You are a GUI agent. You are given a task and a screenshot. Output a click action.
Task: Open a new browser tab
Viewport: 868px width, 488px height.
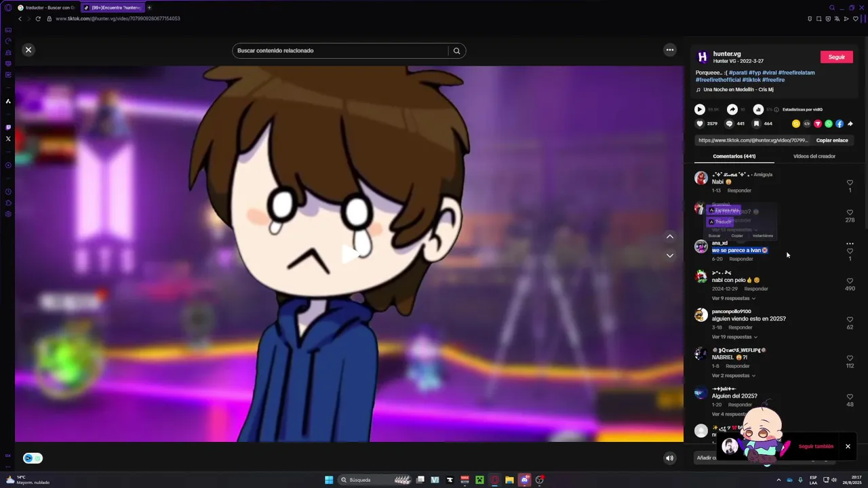[x=149, y=7]
